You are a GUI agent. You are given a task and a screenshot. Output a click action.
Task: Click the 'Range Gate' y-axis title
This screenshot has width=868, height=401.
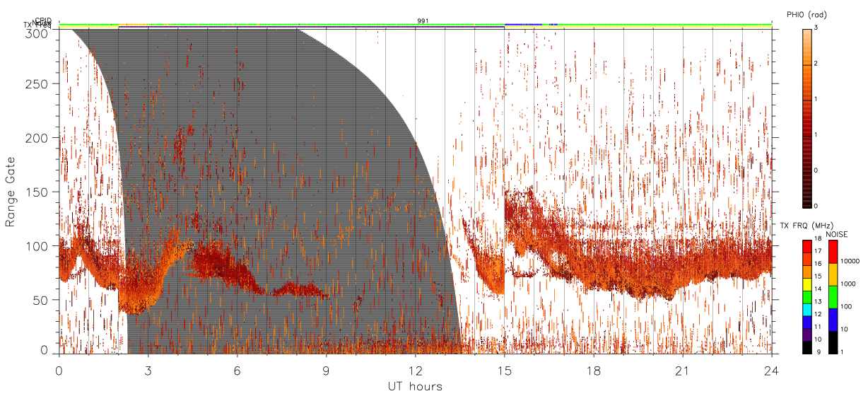coord(11,192)
